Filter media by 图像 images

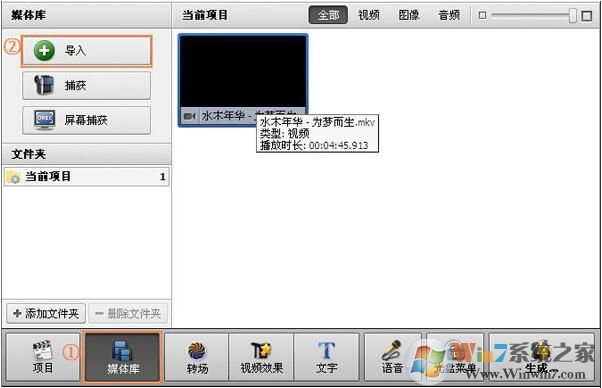(409, 15)
